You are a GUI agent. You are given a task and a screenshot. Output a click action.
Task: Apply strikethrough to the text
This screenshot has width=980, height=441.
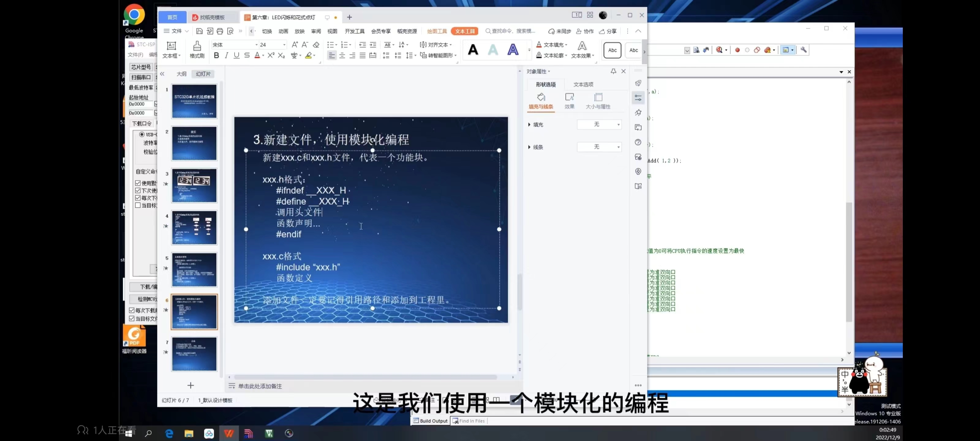tap(247, 55)
